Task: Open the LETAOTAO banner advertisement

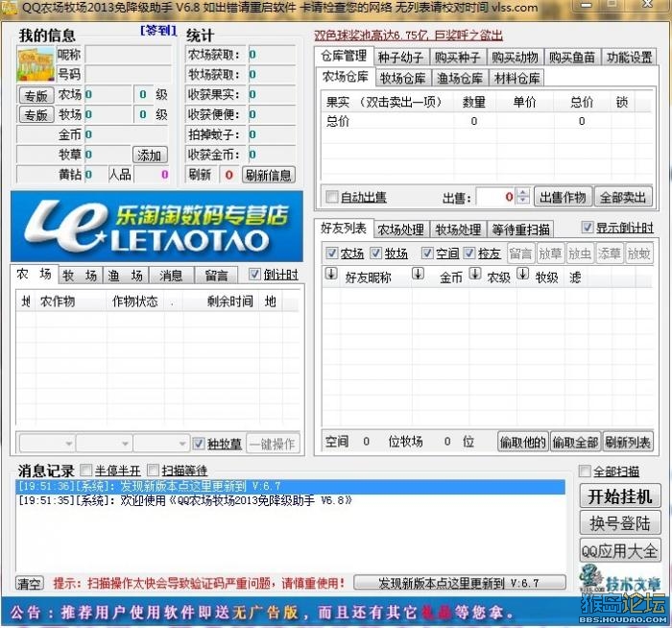Action: (x=156, y=227)
